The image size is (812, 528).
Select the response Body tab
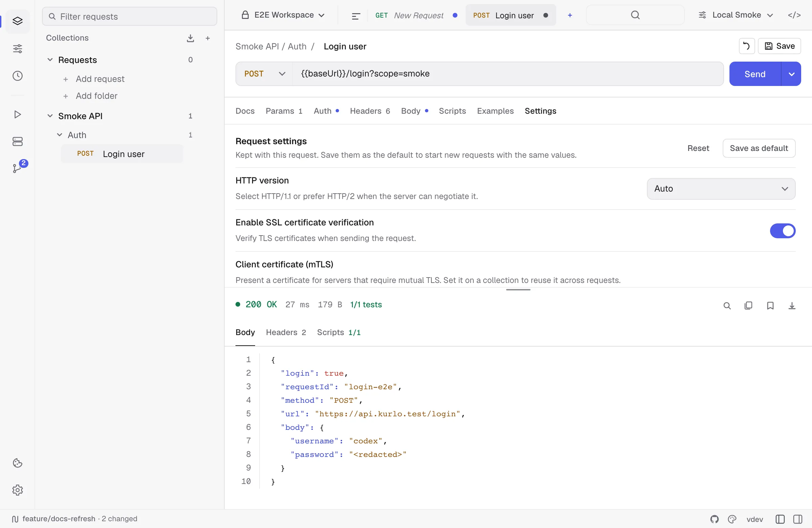point(245,332)
